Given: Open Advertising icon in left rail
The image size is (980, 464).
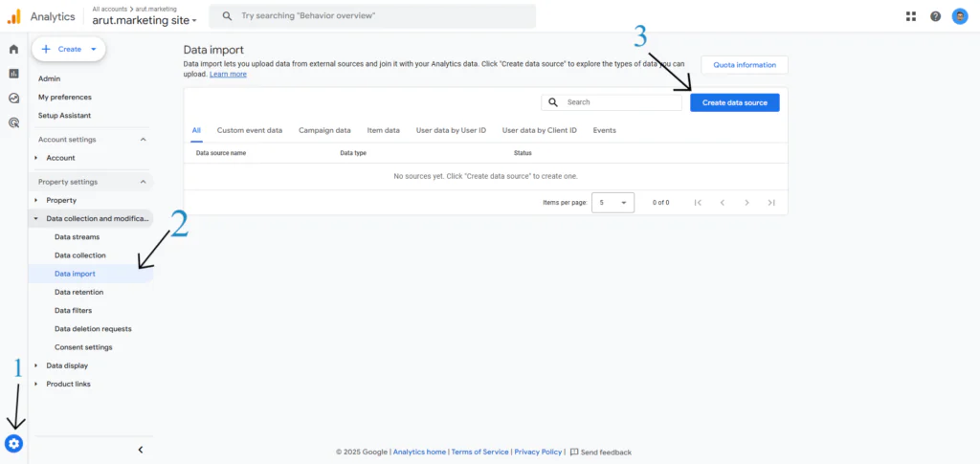Looking at the screenshot, I should [13, 122].
